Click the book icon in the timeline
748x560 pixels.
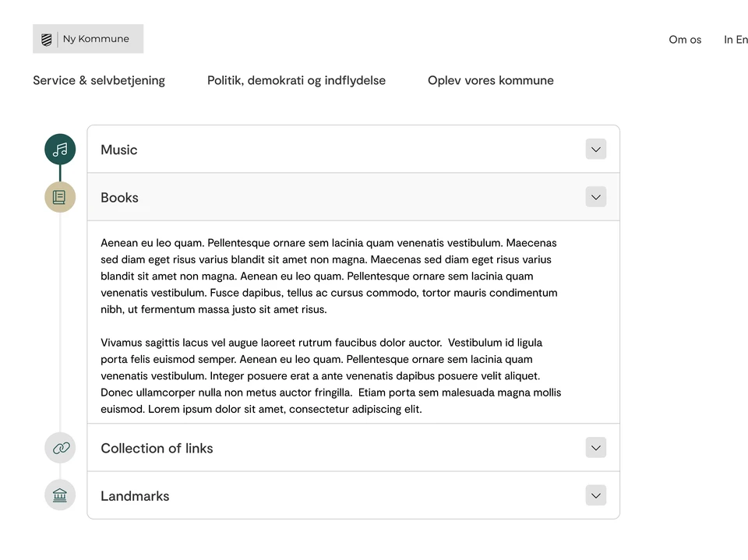[x=60, y=197]
